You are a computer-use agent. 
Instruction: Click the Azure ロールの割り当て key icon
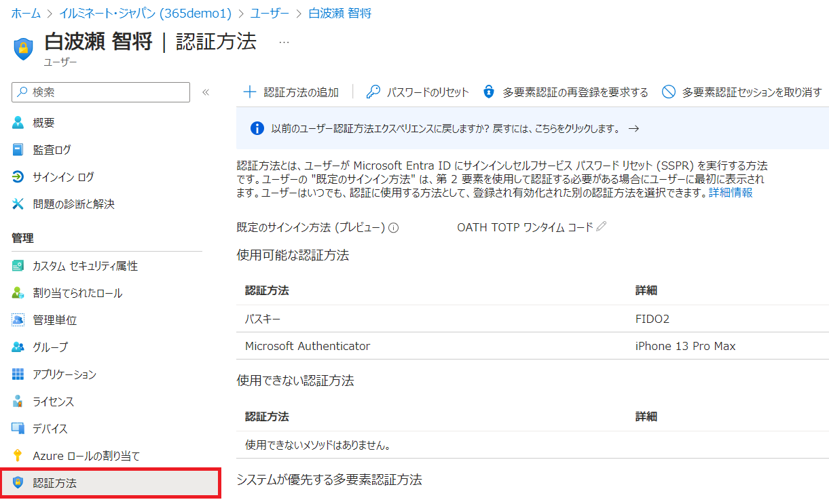[x=18, y=456]
